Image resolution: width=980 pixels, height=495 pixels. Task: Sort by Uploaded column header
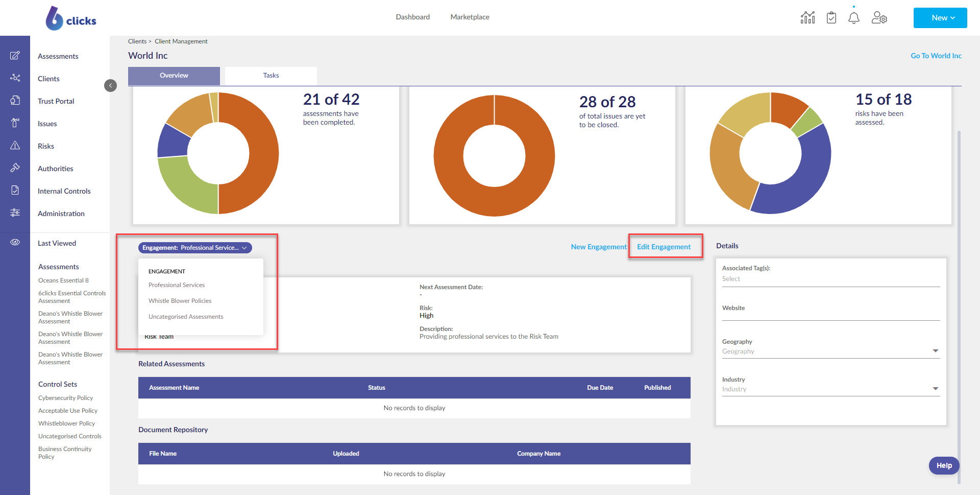click(346, 454)
